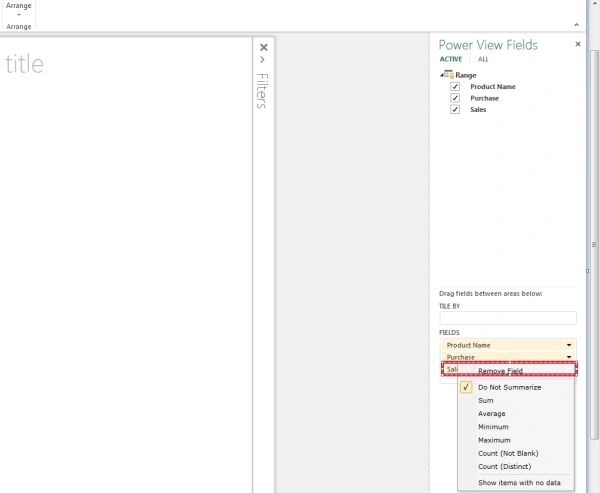Close the Power View Fields panel
Image resolution: width=600 pixels, height=493 pixels.
click(578, 44)
